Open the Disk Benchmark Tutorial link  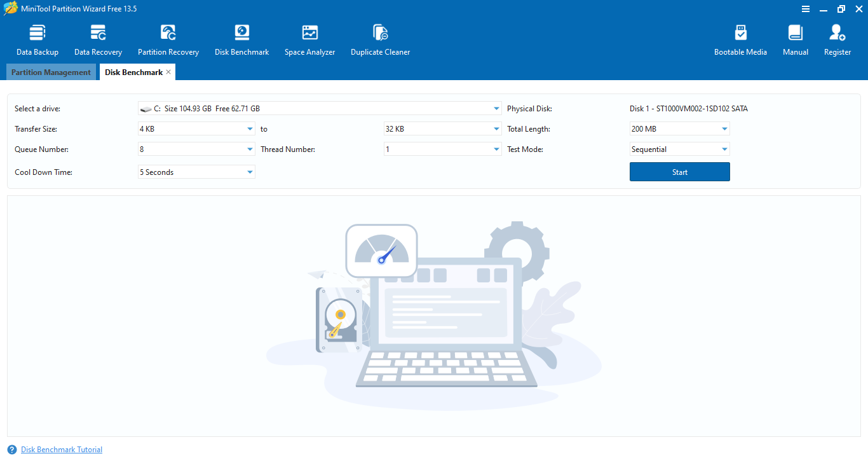point(62,450)
